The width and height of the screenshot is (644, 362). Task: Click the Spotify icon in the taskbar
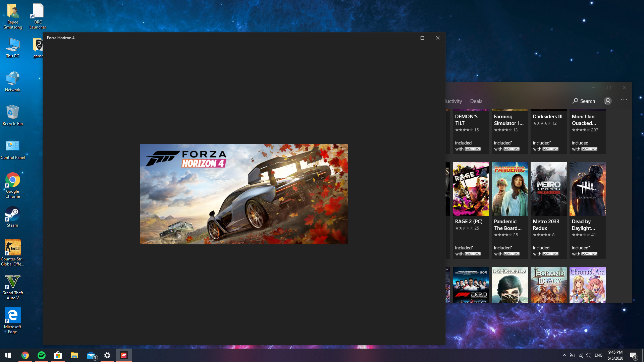click(x=42, y=355)
